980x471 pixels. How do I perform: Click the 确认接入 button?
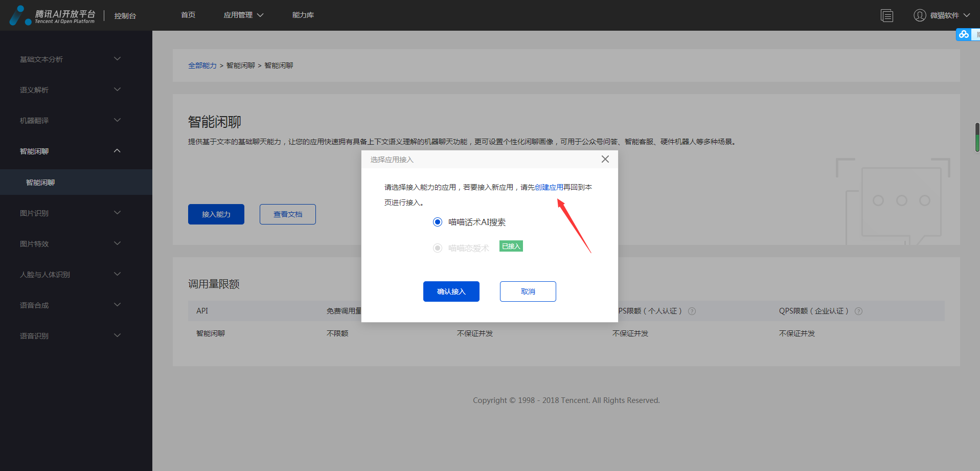(x=451, y=291)
